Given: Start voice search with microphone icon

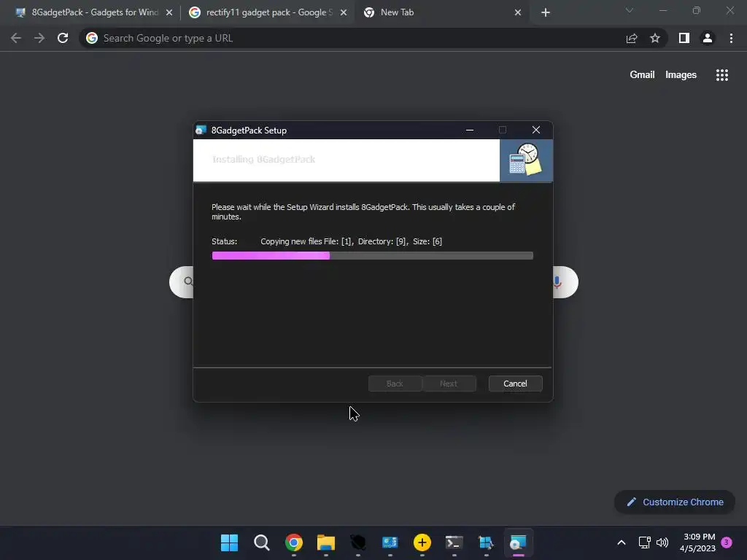Looking at the screenshot, I should click(x=557, y=282).
